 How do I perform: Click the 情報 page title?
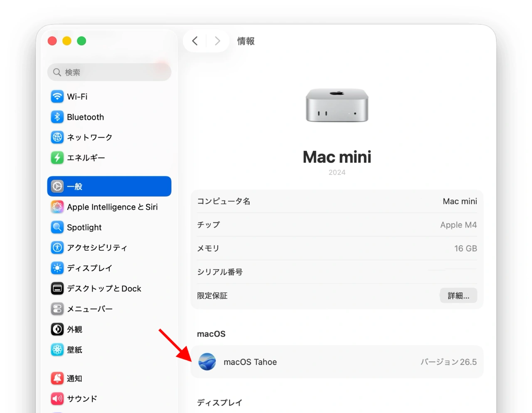246,41
